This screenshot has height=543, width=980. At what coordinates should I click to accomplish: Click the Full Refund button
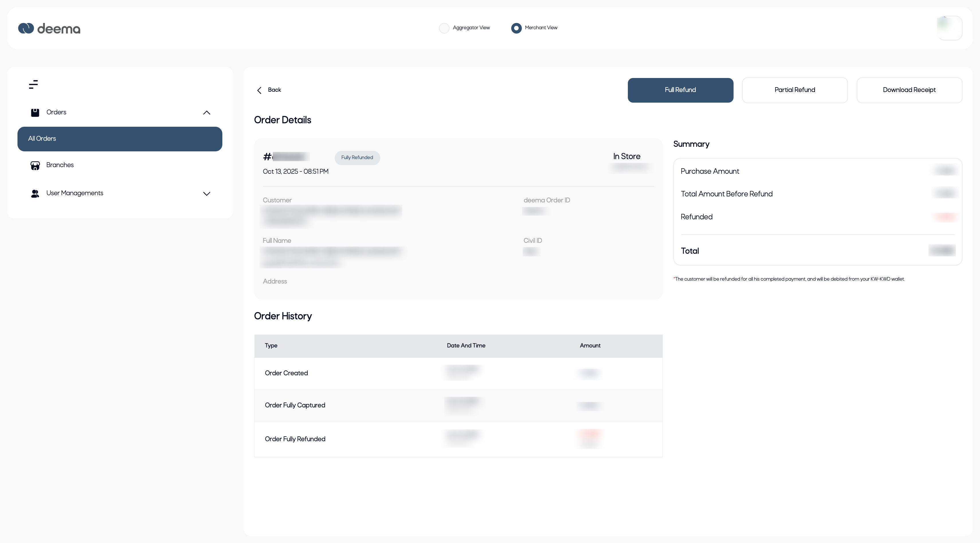pyautogui.click(x=680, y=90)
